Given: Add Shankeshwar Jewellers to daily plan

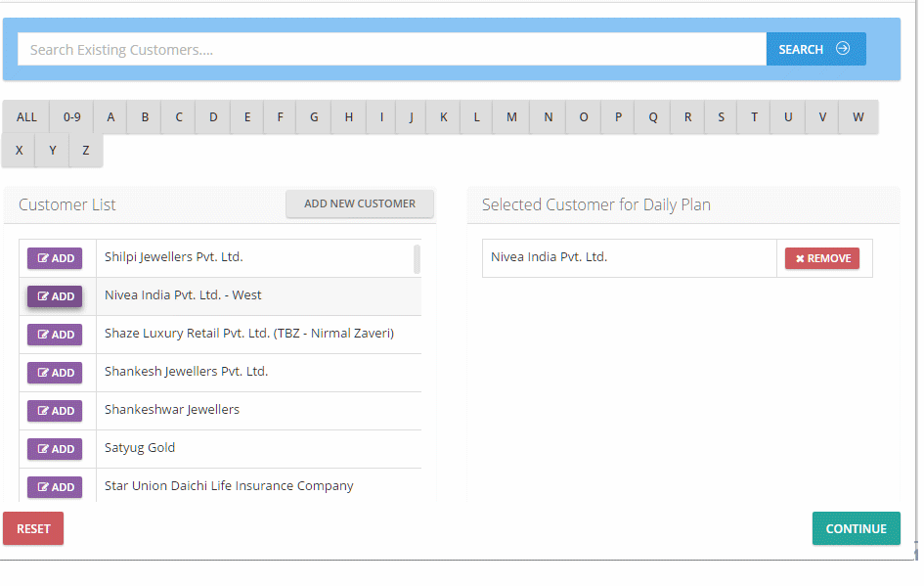Looking at the screenshot, I should click(x=55, y=411).
